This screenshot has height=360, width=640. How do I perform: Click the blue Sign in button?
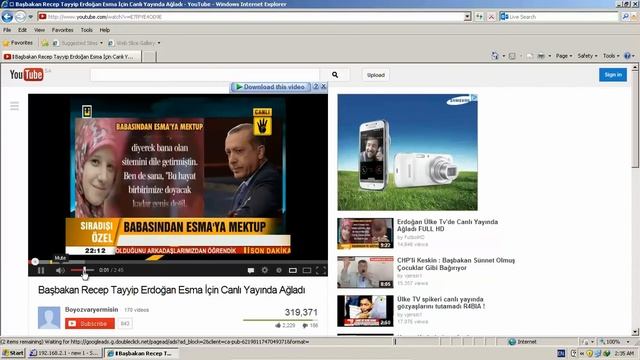coord(613,75)
